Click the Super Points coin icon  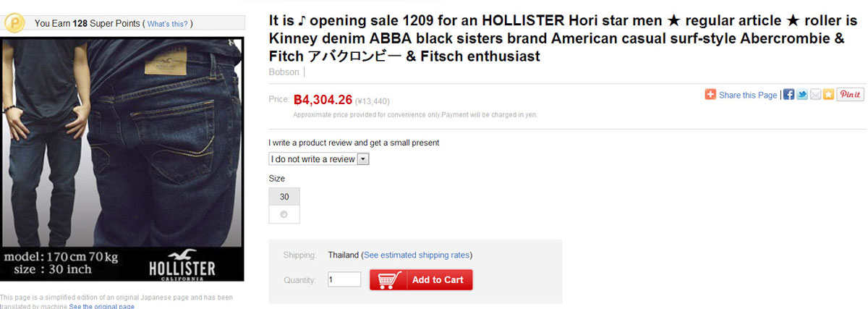(x=14, y=24)
